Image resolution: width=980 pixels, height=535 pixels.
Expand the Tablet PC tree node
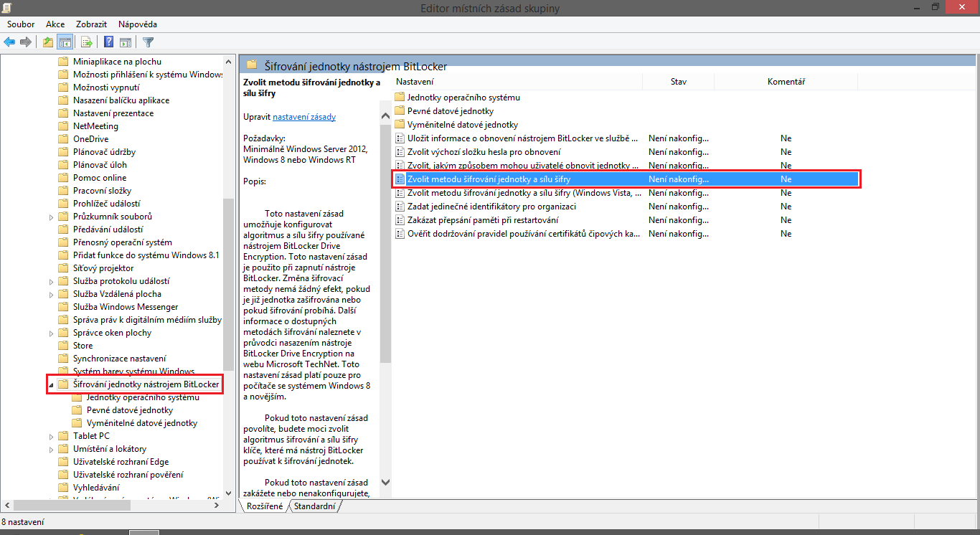click(x=50, y=435)
